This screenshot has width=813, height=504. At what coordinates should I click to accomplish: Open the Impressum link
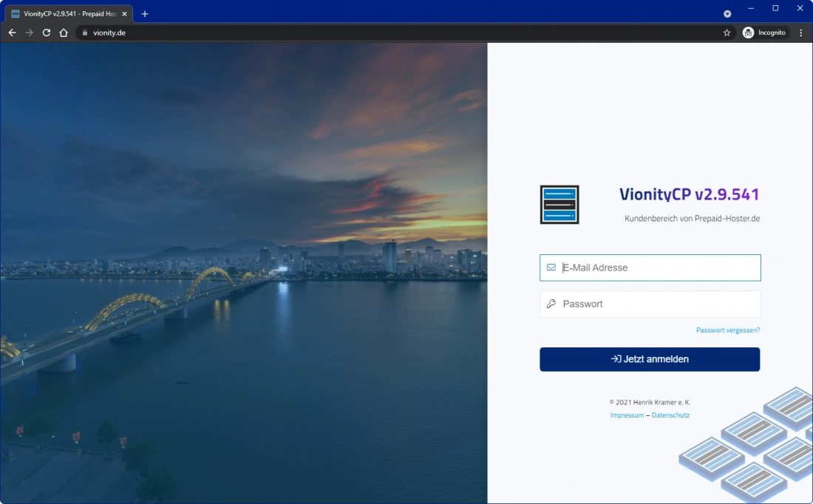pos(627,415)
